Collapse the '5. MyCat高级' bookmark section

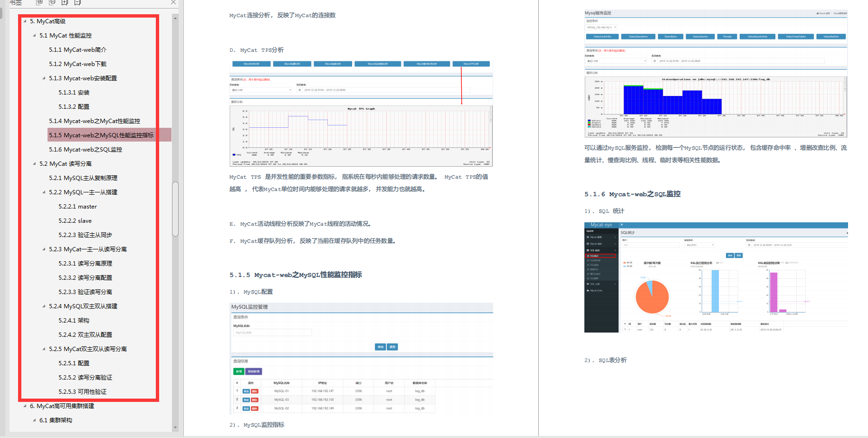tap(25, 21)
